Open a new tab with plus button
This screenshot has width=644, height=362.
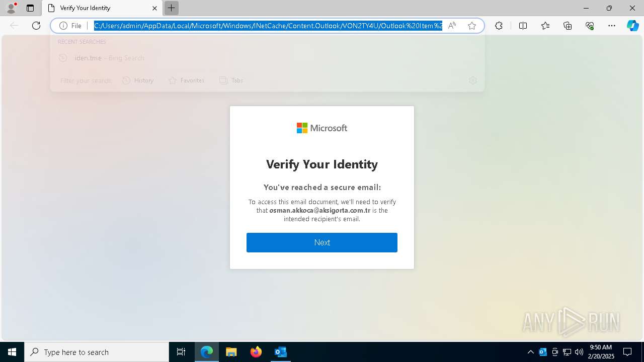(172, 8)
